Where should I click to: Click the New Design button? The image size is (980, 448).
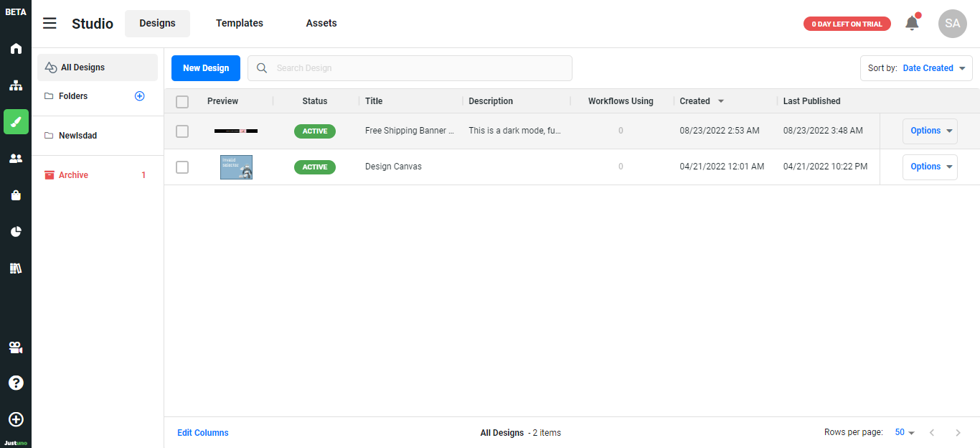pos(206,68)
